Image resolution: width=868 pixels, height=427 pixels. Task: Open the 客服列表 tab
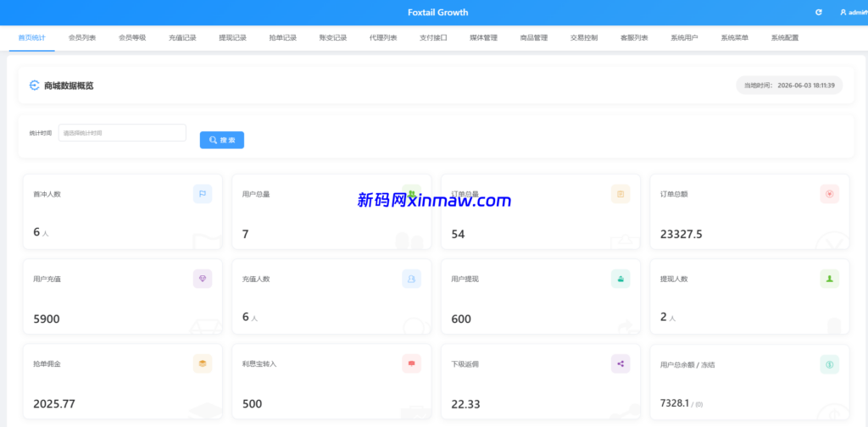pyautogui.click(x=634, y=38)
